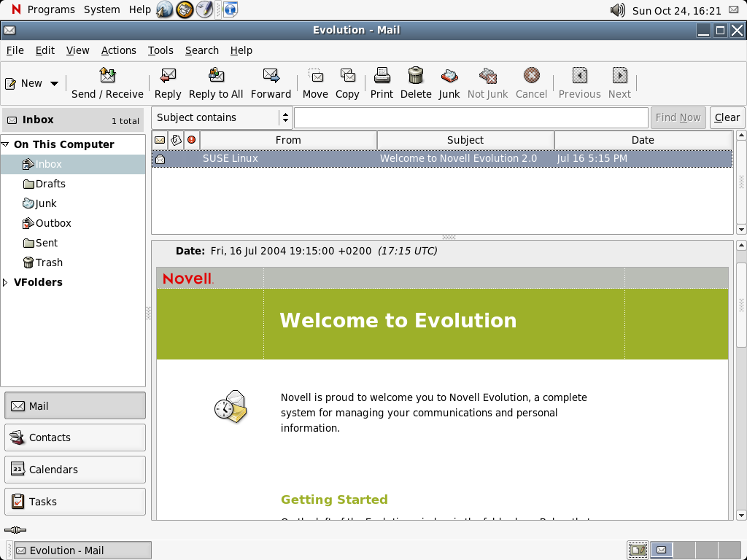This screenshot has height=560, width=747.
Task: Open the File menu
Action: (x=15, y=50)
